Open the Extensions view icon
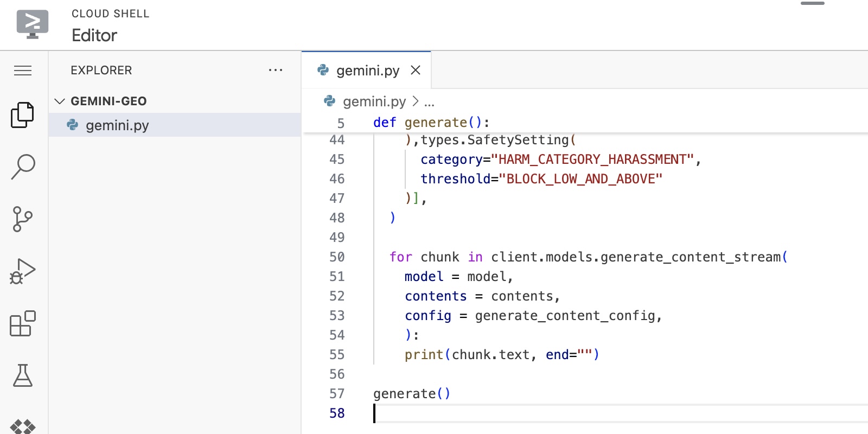 [x=23, y=323]
